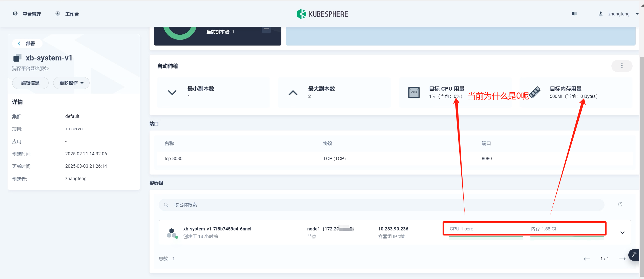Click the 更新时间 2025-03-03 21:26:14 value
This screenshot has width=644, height=279.
pos(86,166)
